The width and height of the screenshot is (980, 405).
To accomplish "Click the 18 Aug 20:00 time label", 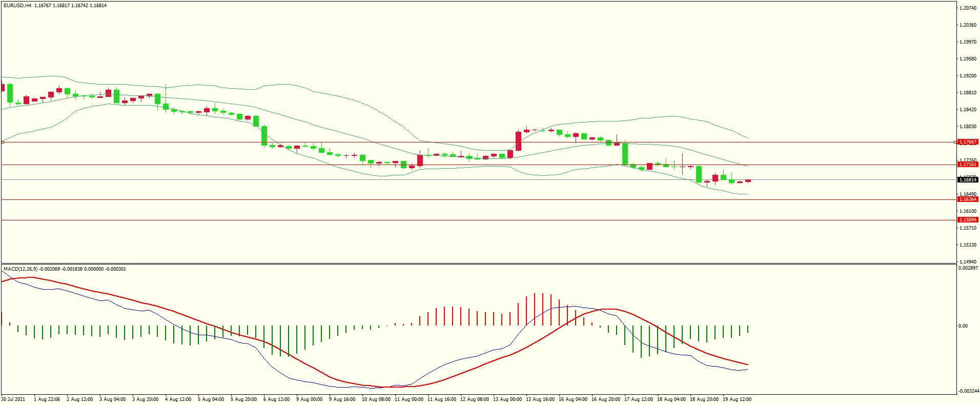I will click(x=704, y=399).
